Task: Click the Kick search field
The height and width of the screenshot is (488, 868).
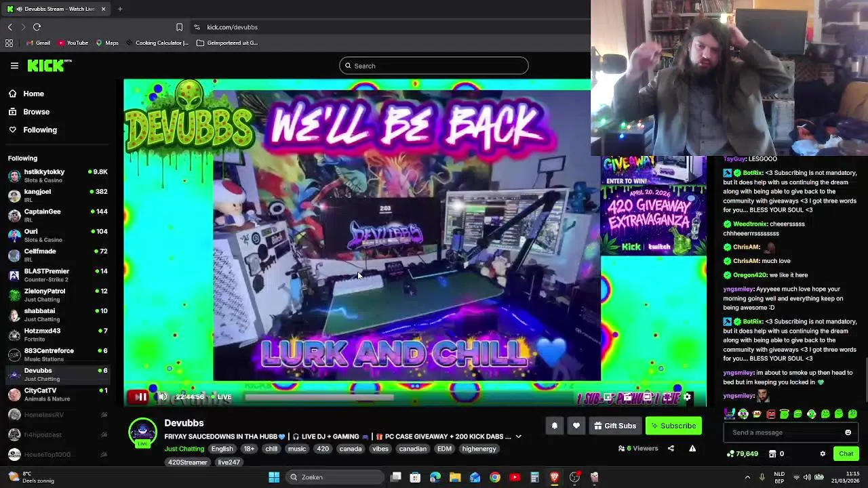Action: click(x=434, y=66)
